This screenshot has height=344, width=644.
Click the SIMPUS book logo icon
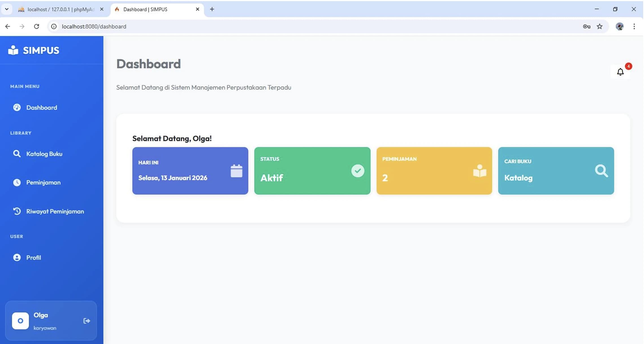[13, 50]
